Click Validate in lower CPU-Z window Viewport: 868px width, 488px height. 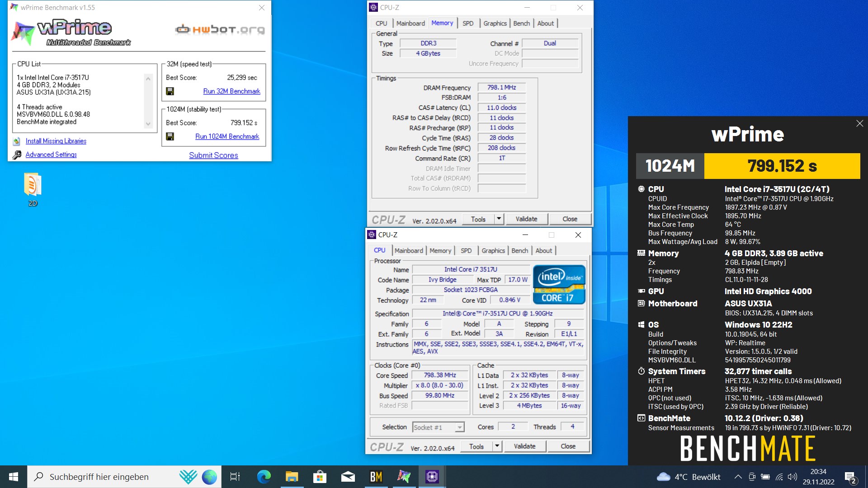point(525,446)
